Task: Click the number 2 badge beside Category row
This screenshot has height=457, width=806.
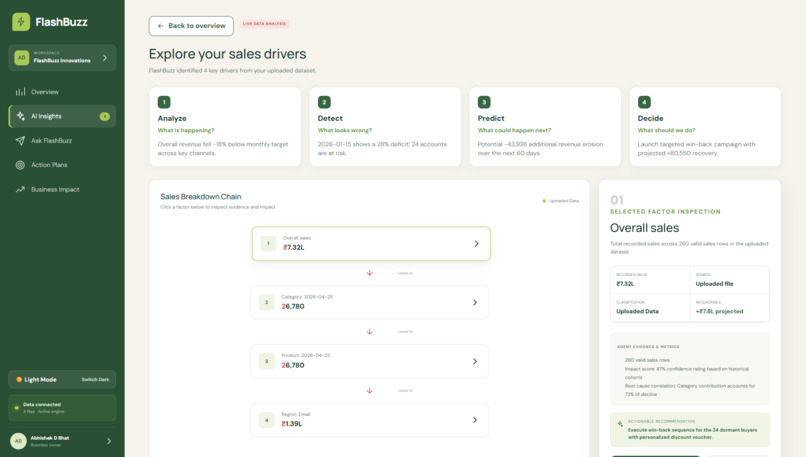Action: point(266,302)
